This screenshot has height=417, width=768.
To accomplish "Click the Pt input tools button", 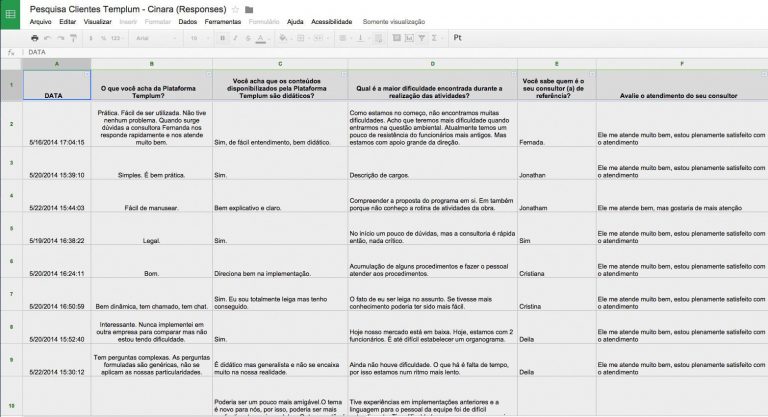I will tap(457, 38).
